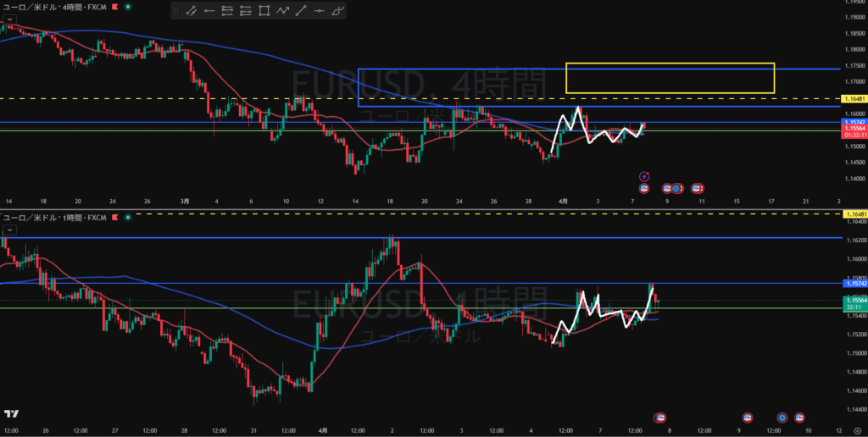Grab the drawing toolbar drag handle
Image resolution: width=868 pixels, height=437 pixels.
pyautogui.click(x=175, y=11)
